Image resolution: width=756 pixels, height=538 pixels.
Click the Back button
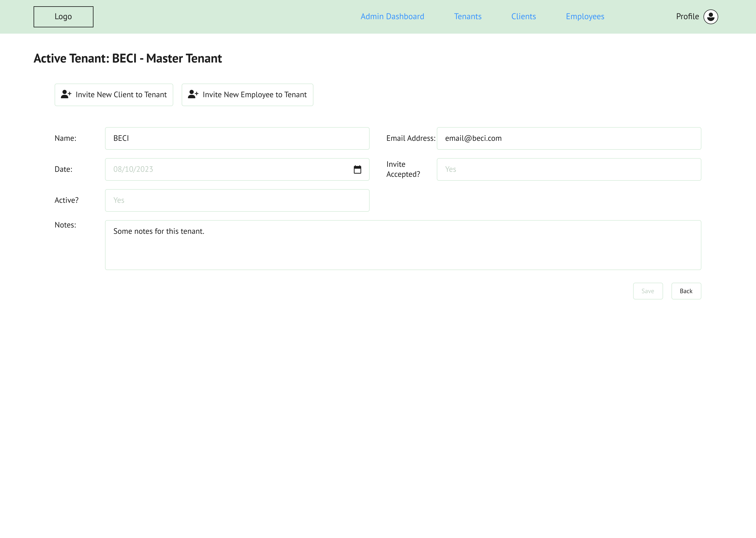[x=686, y=291]
